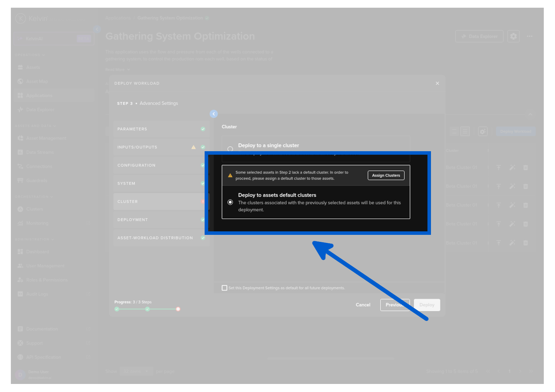This screenshot has width=555, height=392.
Task: Click the gear settings icon near Data Explorer
Action: click(x=513, y=36)
